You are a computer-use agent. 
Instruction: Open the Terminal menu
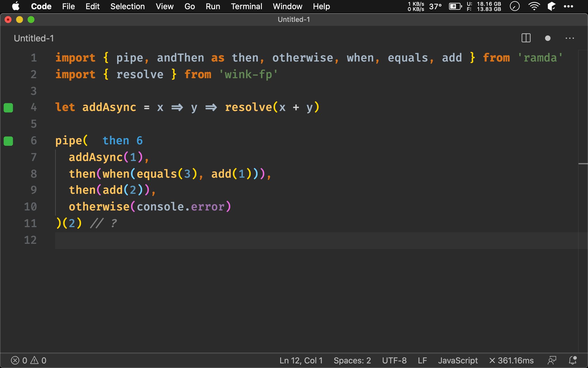coord(246,6)
